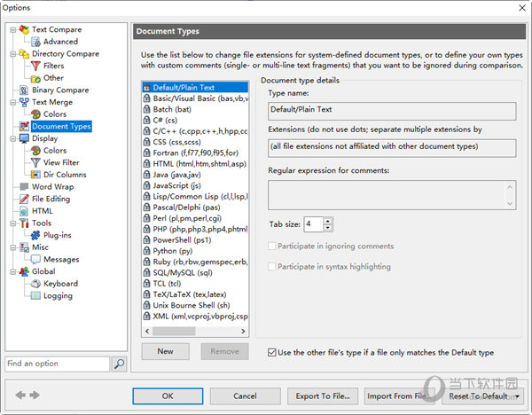Click the Cancel button
This screenshot has height=415, width=532.
[245, 396]
